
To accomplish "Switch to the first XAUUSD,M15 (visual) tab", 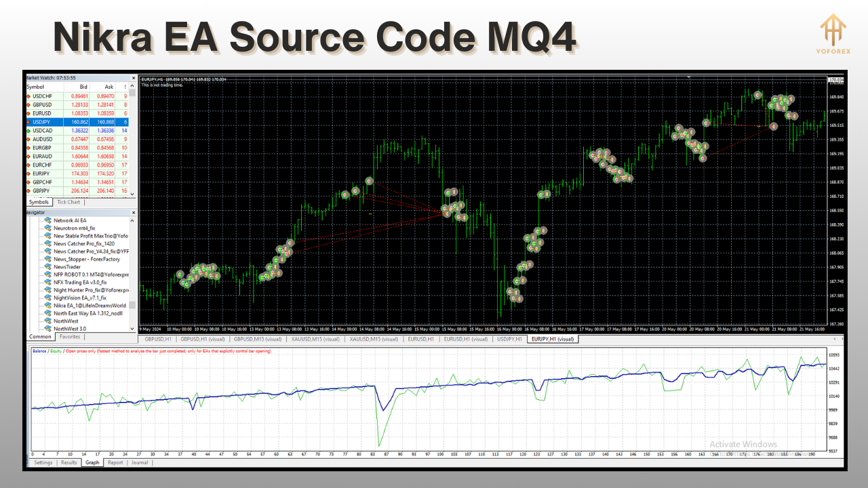I will pos(316,339).
